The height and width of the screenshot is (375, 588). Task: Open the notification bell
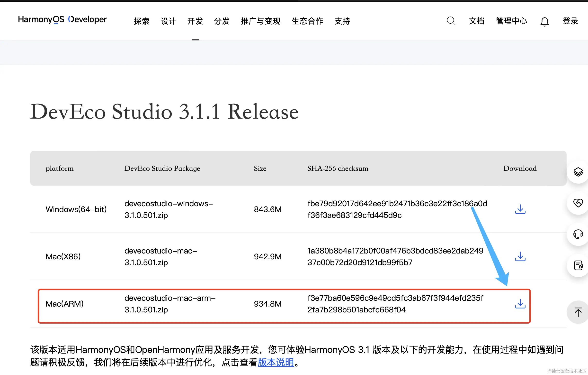(x=544, y=21)
